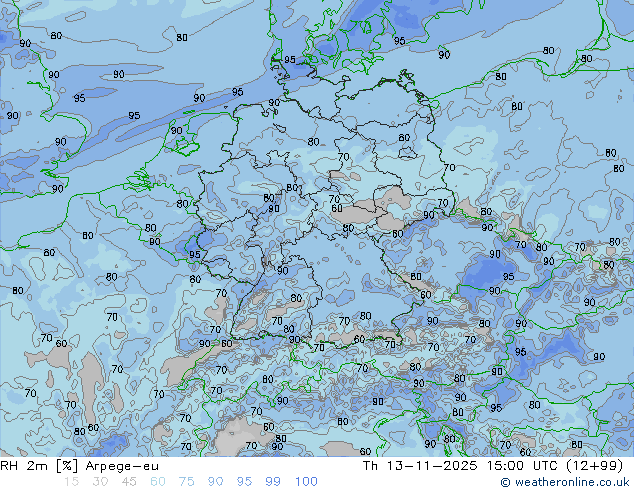634x490 pixels.
Task: Select legend value 30
Action: click(x=100, y=482)
